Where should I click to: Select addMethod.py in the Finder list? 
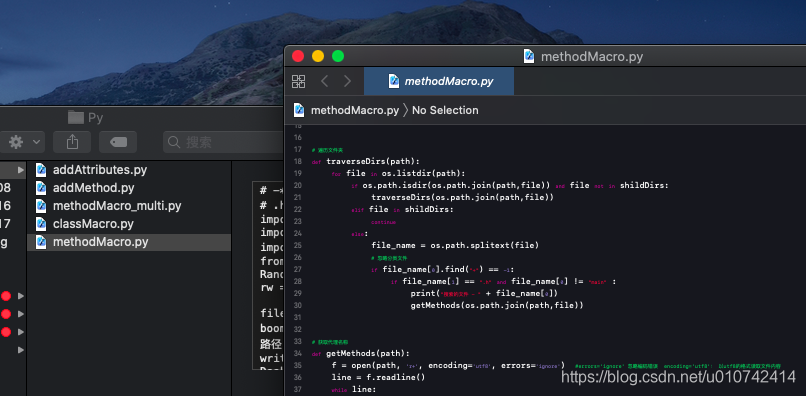pyautogui.click(x=129, y=188)
